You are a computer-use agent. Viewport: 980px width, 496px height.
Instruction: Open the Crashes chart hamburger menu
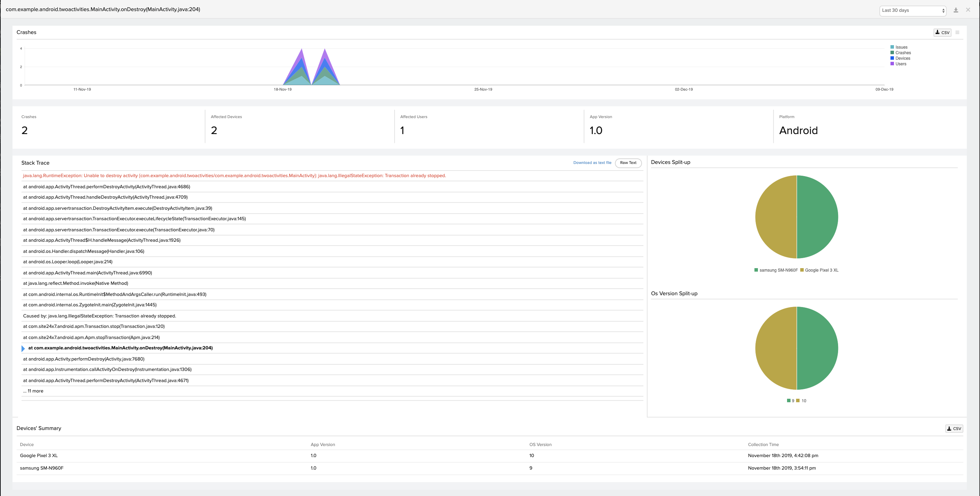pos(957,32)
